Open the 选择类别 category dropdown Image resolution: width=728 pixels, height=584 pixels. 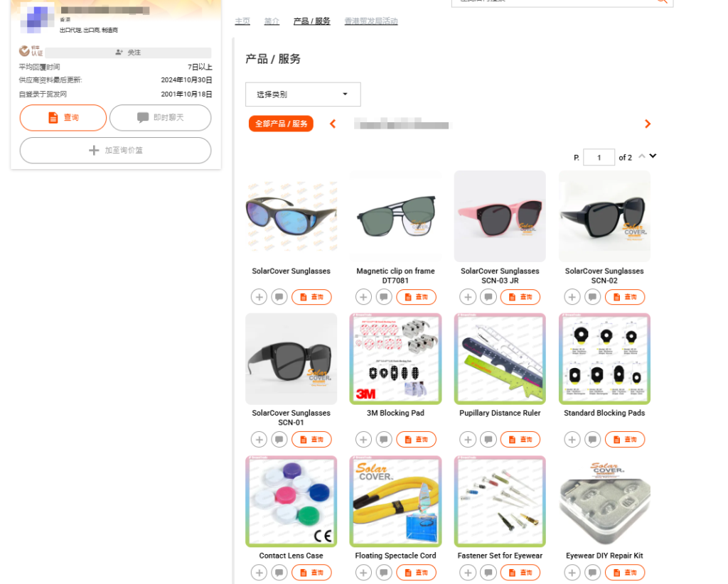pyautogui.click(x=303, y=94)
